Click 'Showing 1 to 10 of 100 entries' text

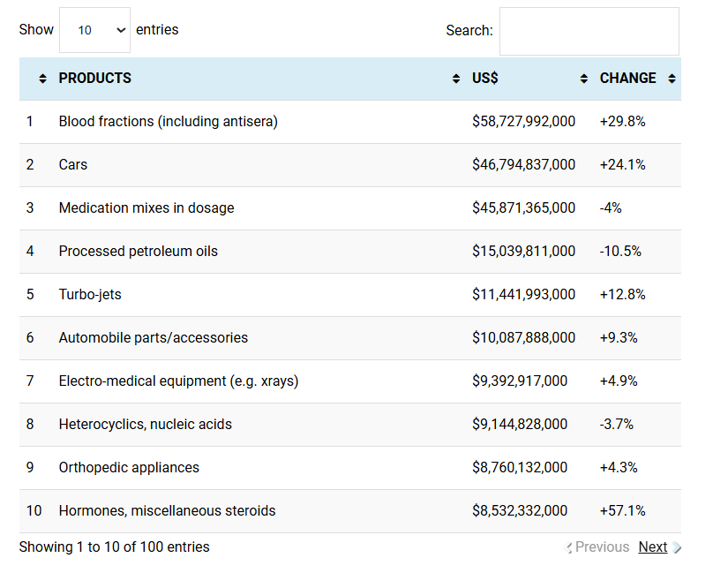(x=114, y=547)
